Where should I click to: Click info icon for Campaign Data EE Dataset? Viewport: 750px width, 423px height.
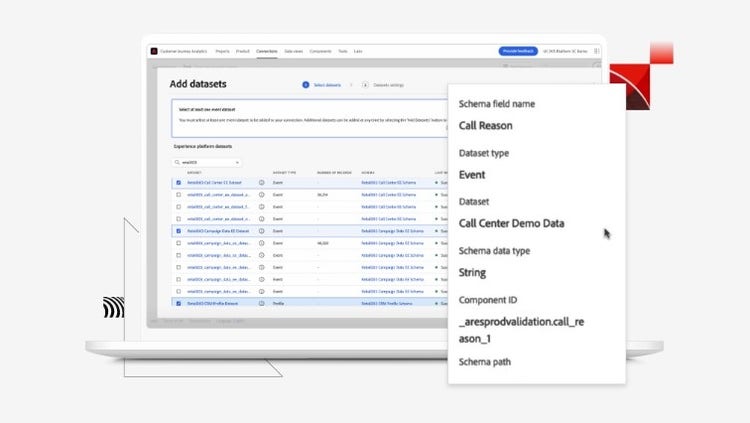pos(262,231)
